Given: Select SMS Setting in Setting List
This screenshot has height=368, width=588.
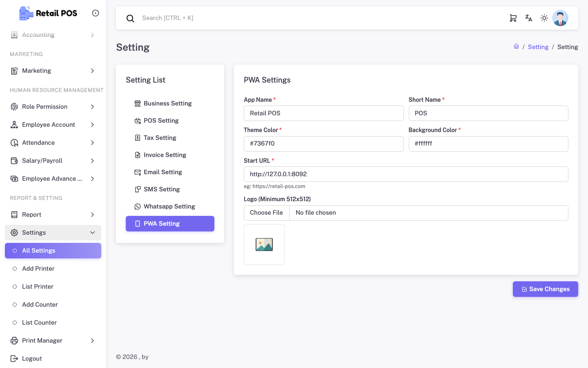Looking at the screenshot, I should [170, 189].
